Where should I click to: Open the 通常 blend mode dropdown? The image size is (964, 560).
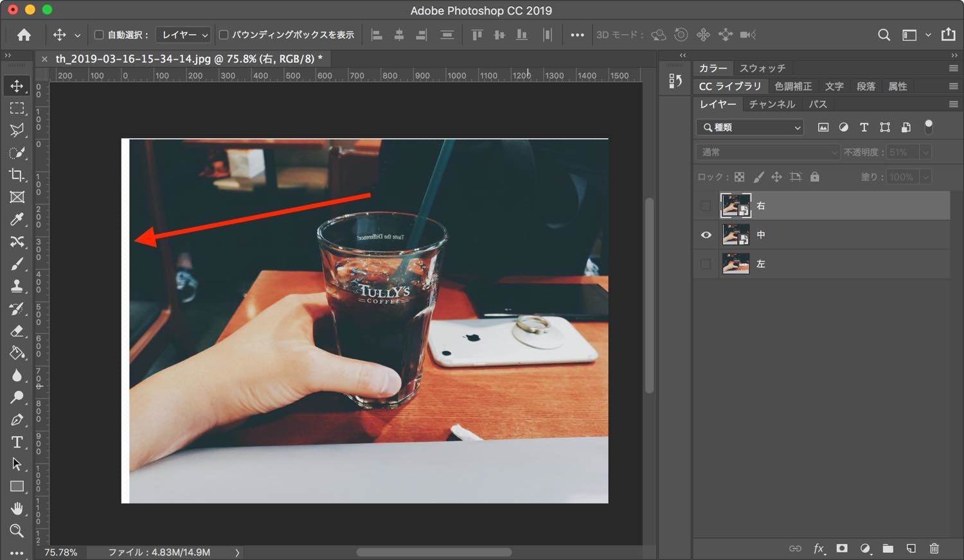pos(767,152)
